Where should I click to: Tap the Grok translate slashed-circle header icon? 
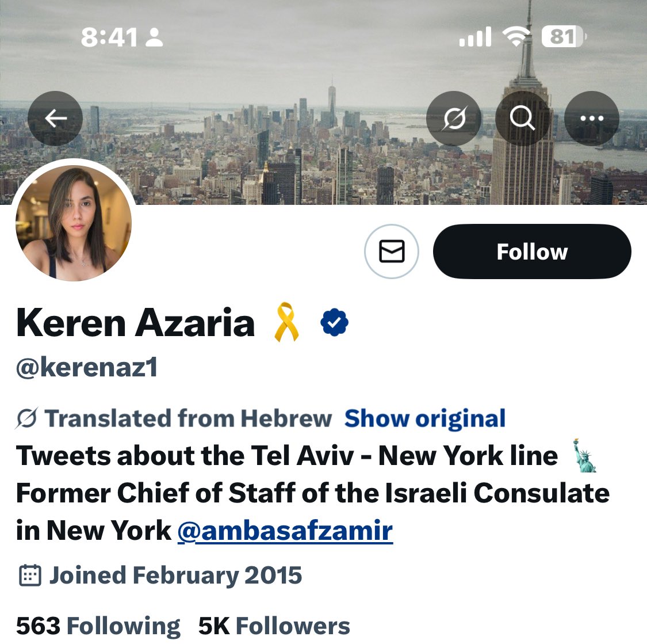454,119
